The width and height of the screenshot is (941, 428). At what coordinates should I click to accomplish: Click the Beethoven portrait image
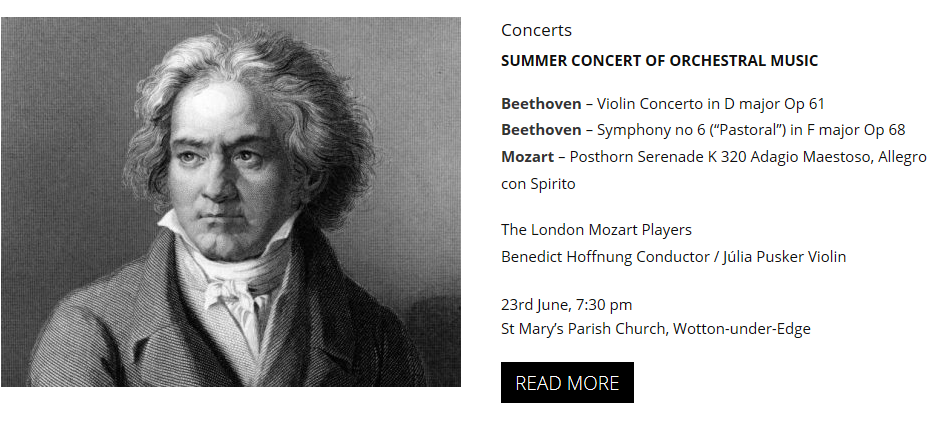pyautogui.click(x=230, y=202)
